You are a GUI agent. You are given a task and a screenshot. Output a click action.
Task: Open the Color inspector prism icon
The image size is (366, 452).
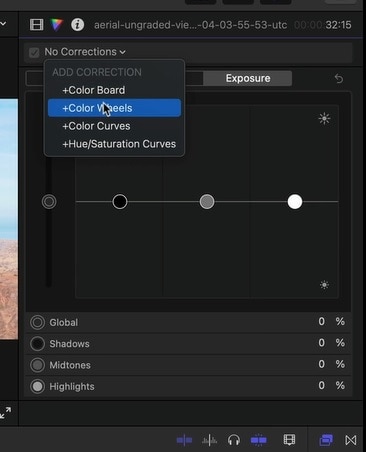point(56,25)
